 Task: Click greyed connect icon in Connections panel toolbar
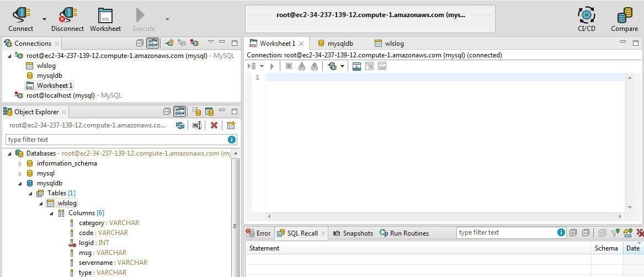[x=182, y=42]
